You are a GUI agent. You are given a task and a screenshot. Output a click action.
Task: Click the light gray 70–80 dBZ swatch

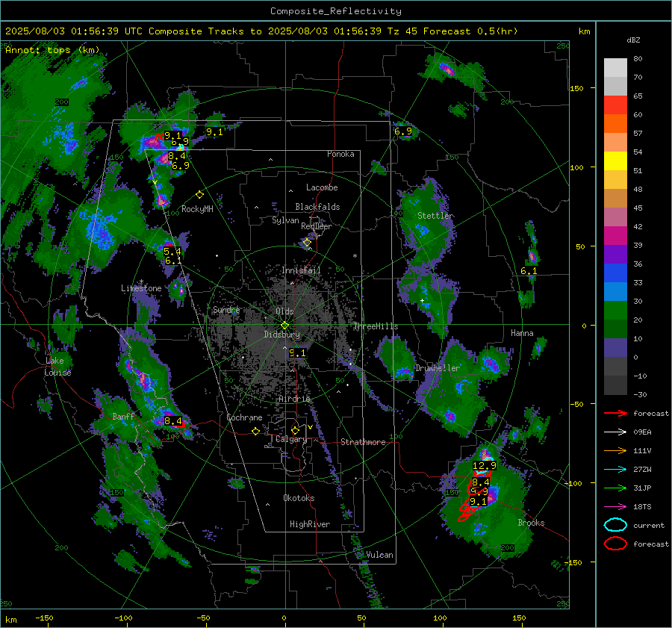tap(615, 68)
